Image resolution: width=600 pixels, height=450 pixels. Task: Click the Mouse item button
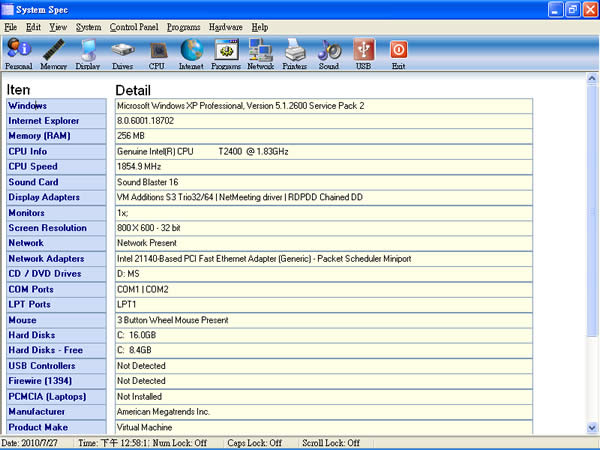coord(56,320)
